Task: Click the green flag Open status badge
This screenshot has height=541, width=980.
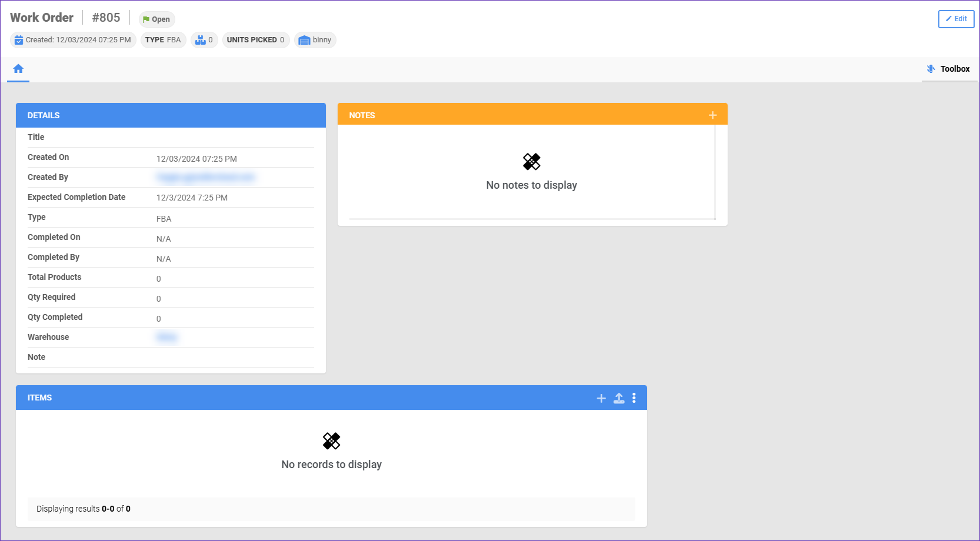Action: (x=156, y=19)
